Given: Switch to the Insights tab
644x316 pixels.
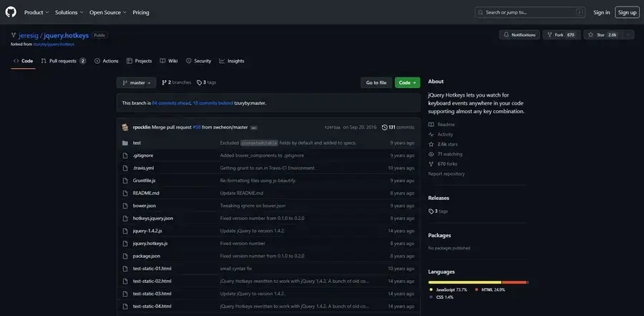Looking at the screenshot, I should pos(232,61).
